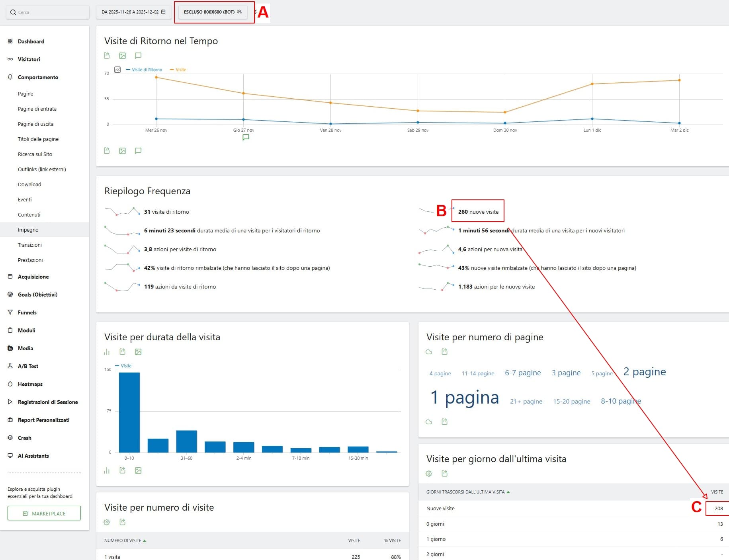Open the Escluso 800x600 (Bot) segment dropdown
The height and width of the screenshot is (560, 729).
click(213, 12)
